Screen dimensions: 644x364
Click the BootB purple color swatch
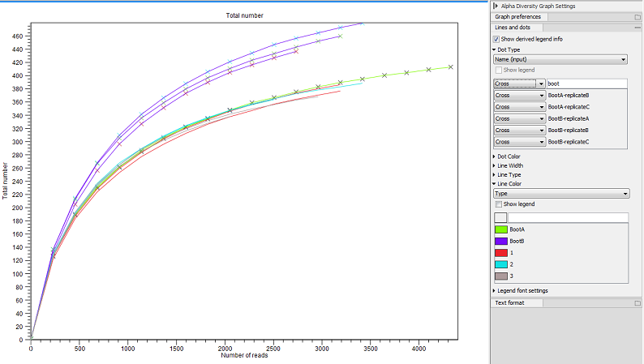[500, 242]
